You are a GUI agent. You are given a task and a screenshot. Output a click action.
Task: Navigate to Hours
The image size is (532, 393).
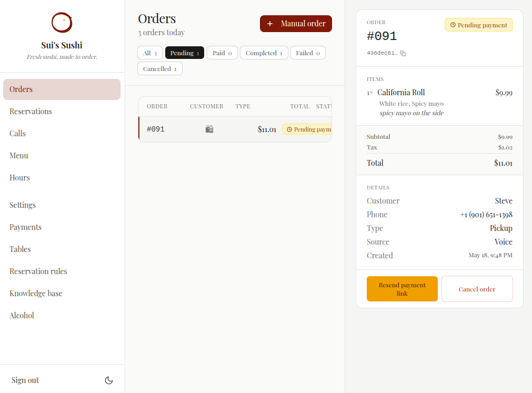coord(62,178)
